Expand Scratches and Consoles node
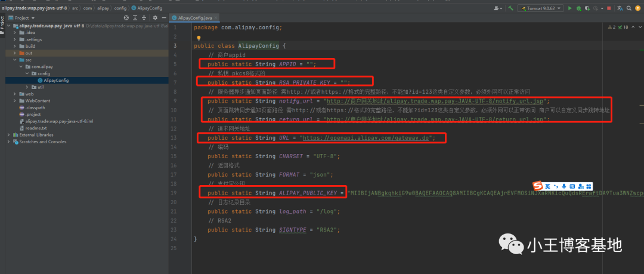Image resolution: width=644 pixels, height=274 pixels. coord(9,141)
